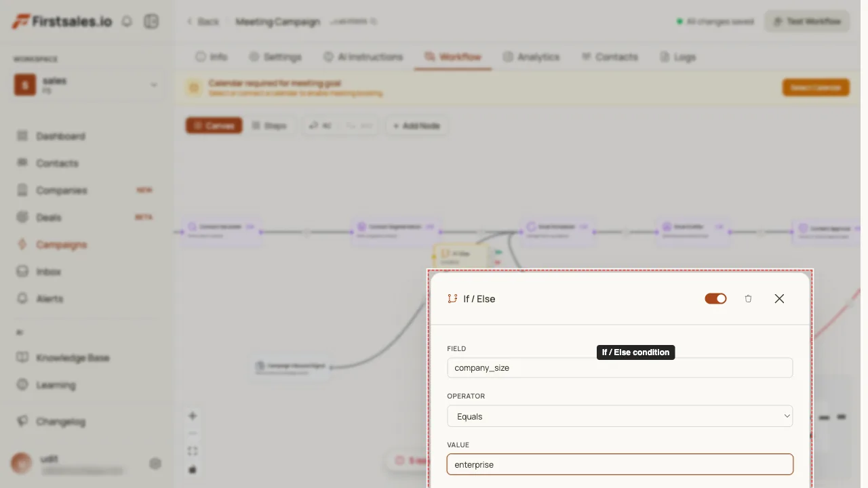This screenshot has width=868, height=488.
Task: Switch to Steps view
Action: (269, 125)
